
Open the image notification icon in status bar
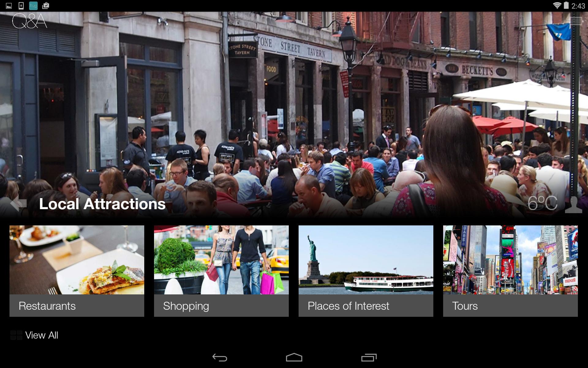pos(9,6)
